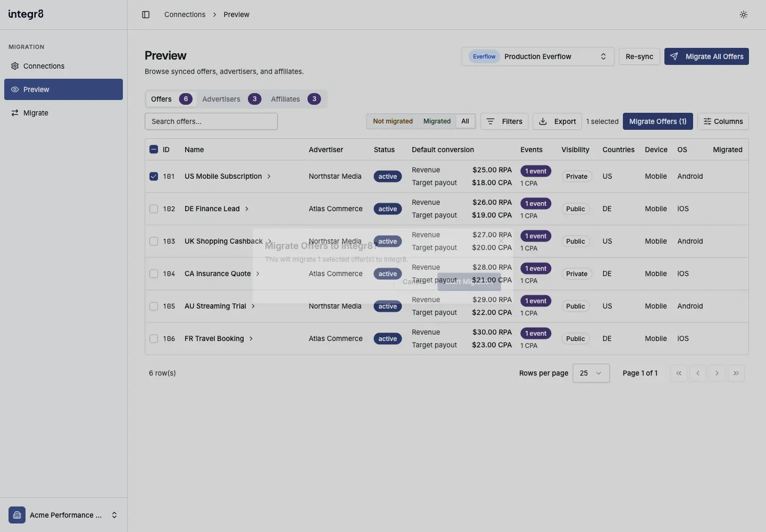Screen dimensions: 766x532
Task: Click the 1 selected indicator
Action: pyautogui.click(x=602, y=121)
